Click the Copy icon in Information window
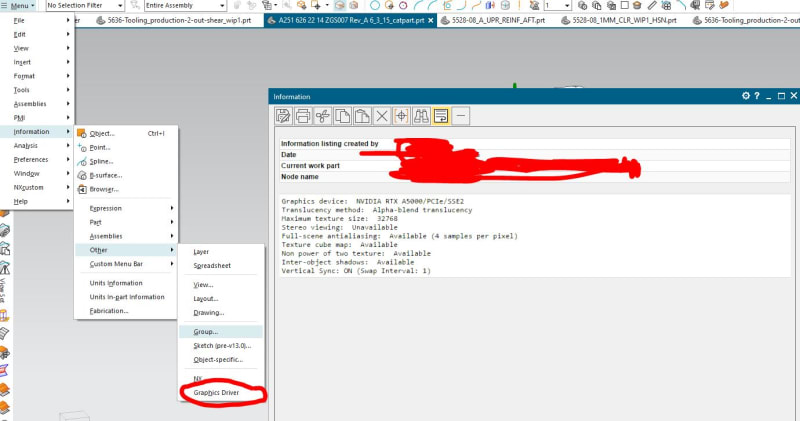This screenshot has width=800, height=421. 342,116
